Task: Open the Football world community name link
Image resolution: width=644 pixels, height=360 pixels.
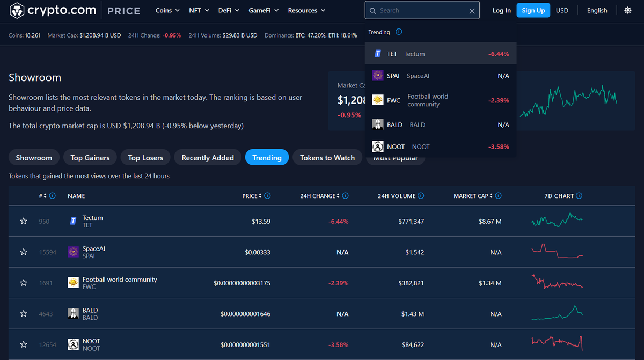Action: pos(120,280)
